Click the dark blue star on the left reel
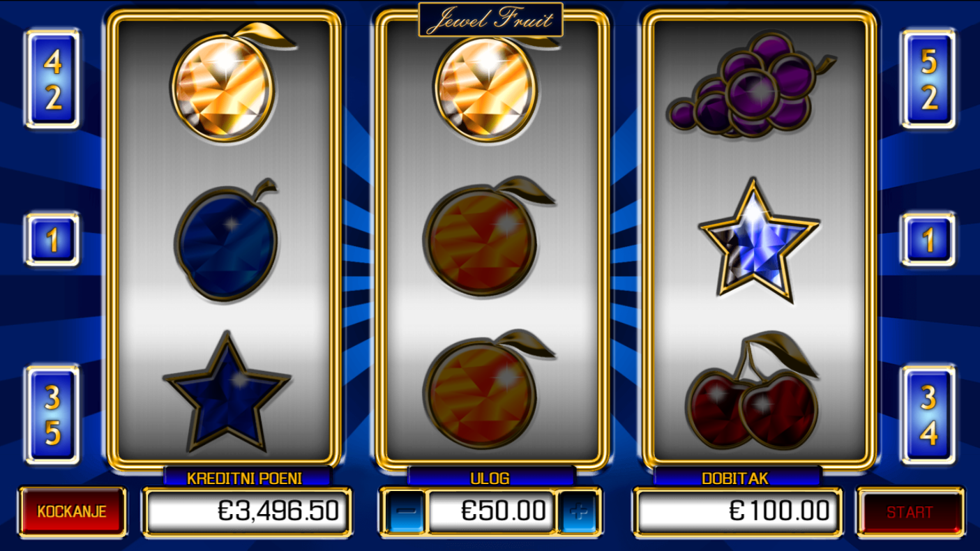 click(226, 393)
